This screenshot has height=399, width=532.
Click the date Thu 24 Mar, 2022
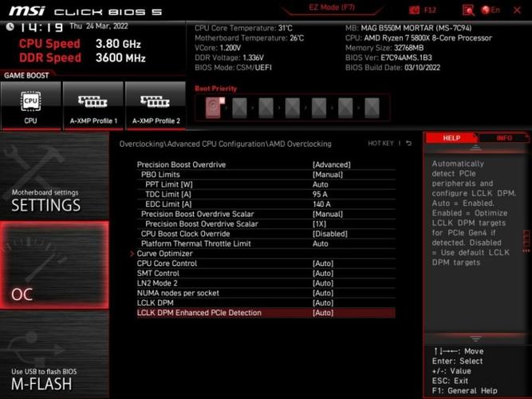[x=99, y=26]
